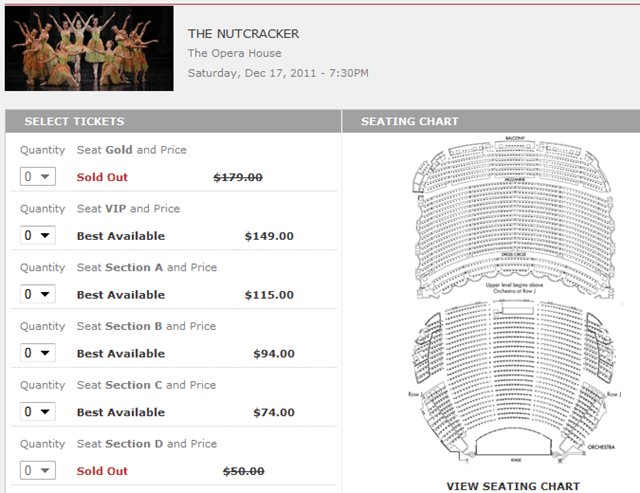Expand Section A quantity dropdown
This screenshot has height=493, width=640.
coord(38,294)
